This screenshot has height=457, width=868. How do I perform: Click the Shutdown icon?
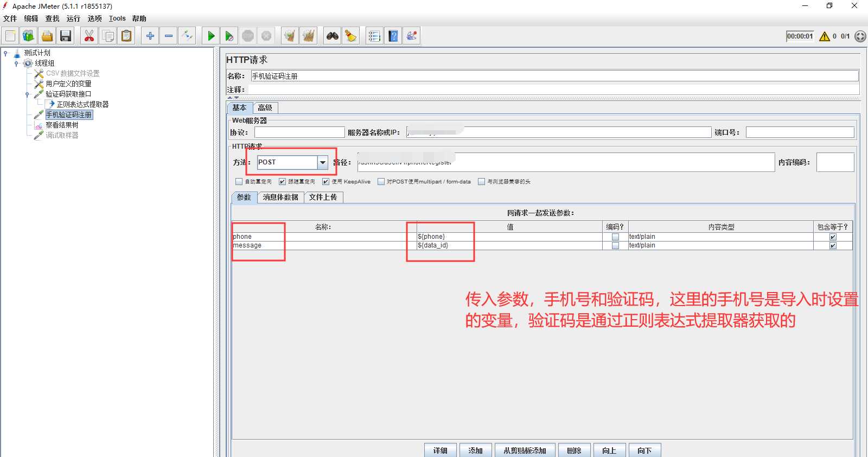coord(266,36)
